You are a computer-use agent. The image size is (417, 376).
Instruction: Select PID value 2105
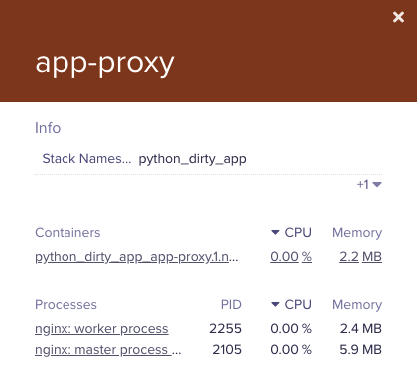coord(227,350)
